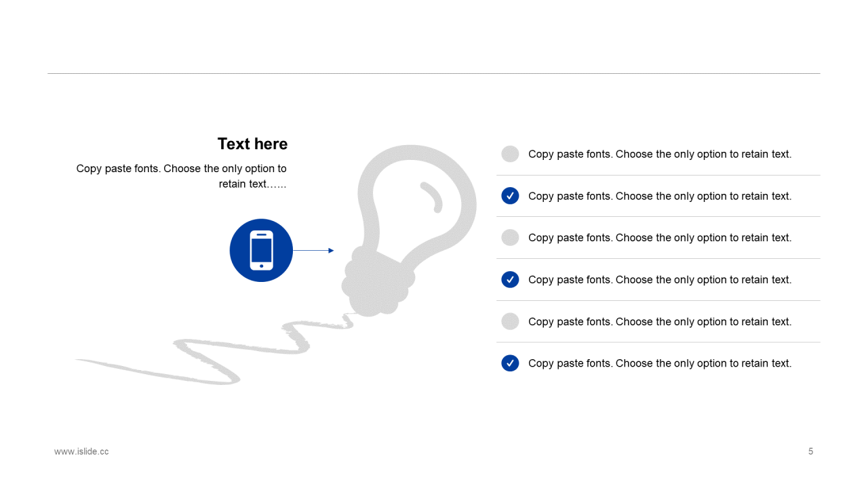The width and height of the screenshot is (868, 488).
Task: Select the text of the last list row
Action: pos(660,363)
